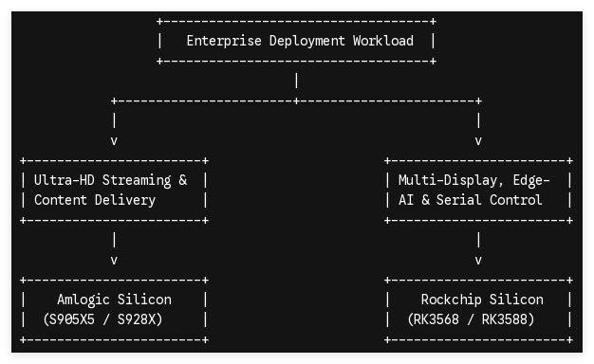Click arrow pointing into Rockchip Silicon box
This screenshot has height=364, width=594.
point(478,261)
